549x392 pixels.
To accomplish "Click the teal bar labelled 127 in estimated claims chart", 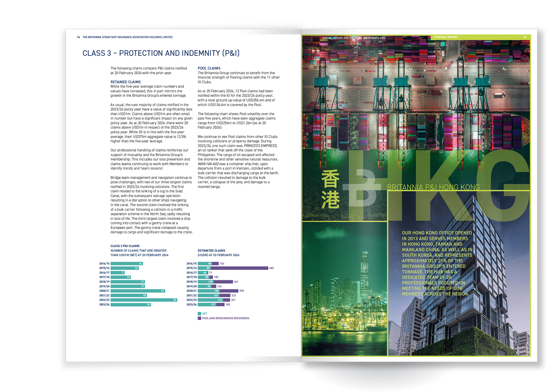I will (x=207, y=305).
